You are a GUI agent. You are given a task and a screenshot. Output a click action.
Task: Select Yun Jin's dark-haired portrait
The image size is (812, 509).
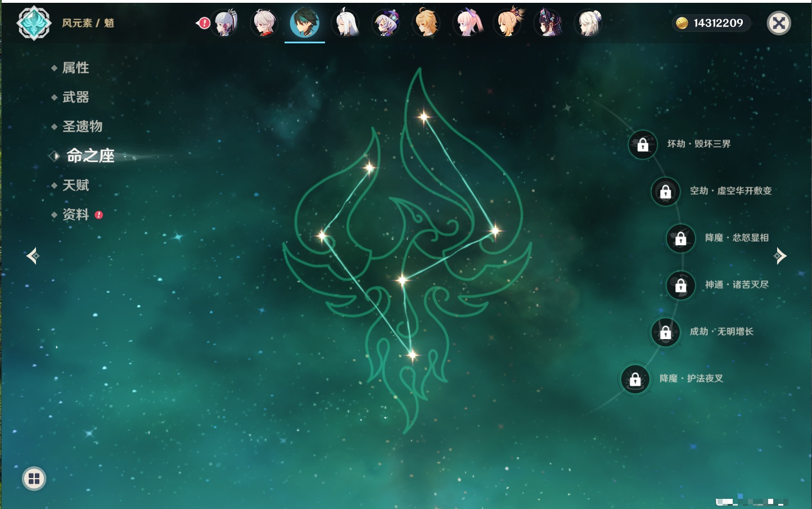[549, 23]
